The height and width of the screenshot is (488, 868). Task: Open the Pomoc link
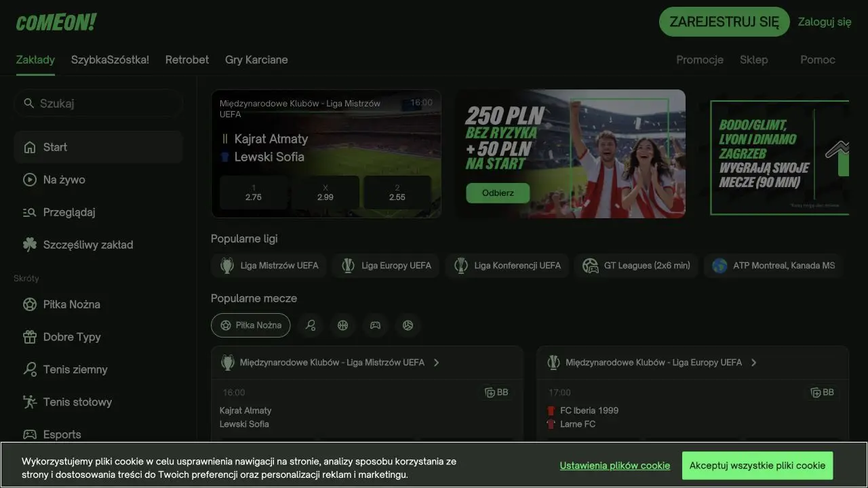pos(818,60)
